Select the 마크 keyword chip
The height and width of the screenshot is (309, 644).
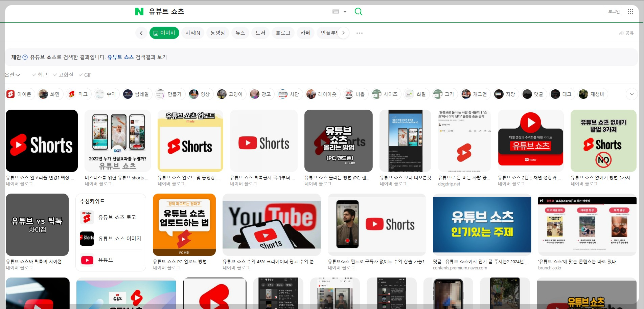78,94
